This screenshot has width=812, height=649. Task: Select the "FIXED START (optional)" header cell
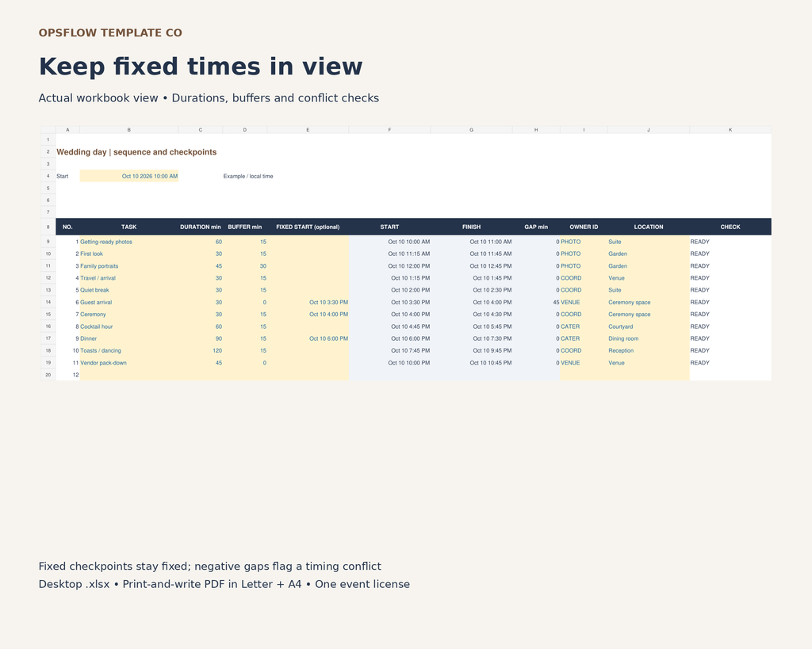[x=308, y=227]
